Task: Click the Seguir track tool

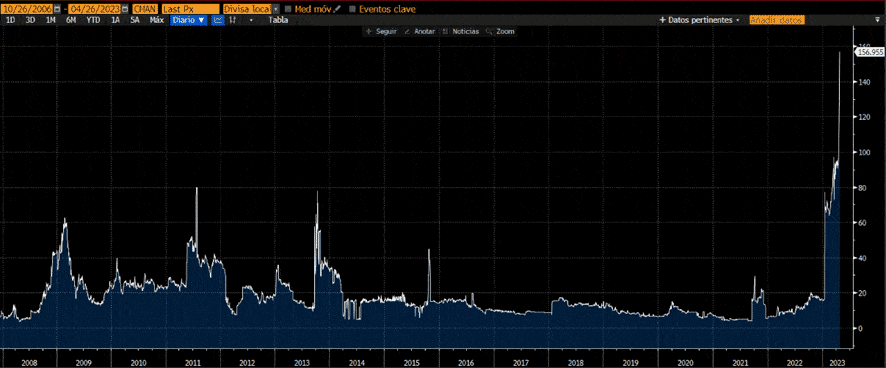Action: pos(381,32)
